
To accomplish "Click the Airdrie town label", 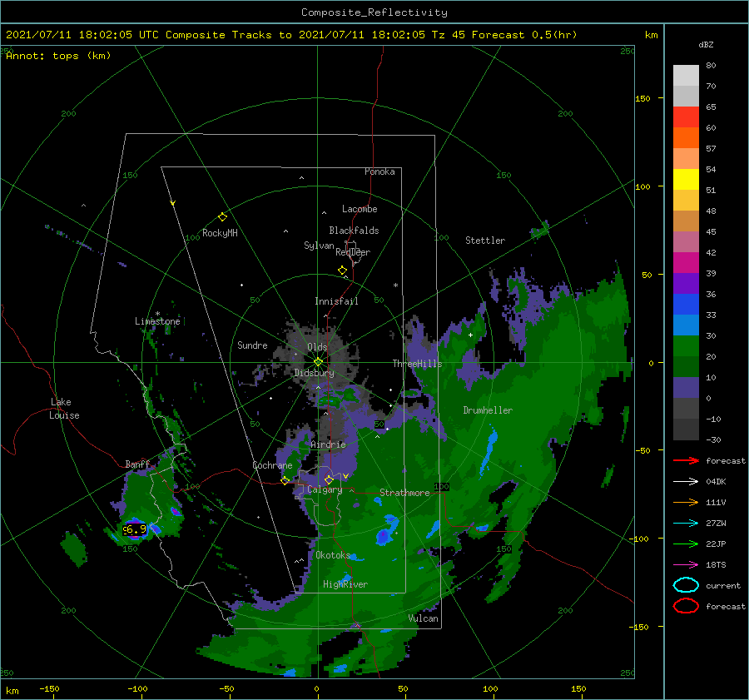I will click(328, 444).
